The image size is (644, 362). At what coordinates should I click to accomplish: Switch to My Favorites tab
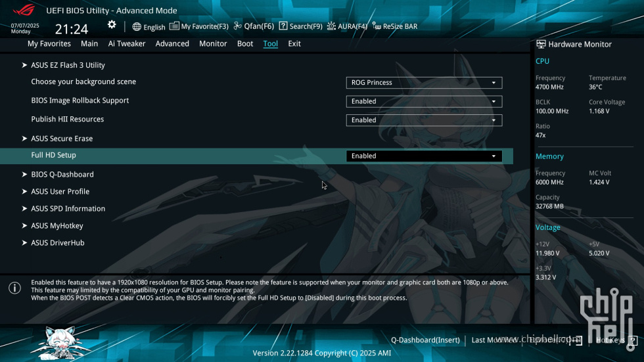pyautogui.click(x=49, y=43)
